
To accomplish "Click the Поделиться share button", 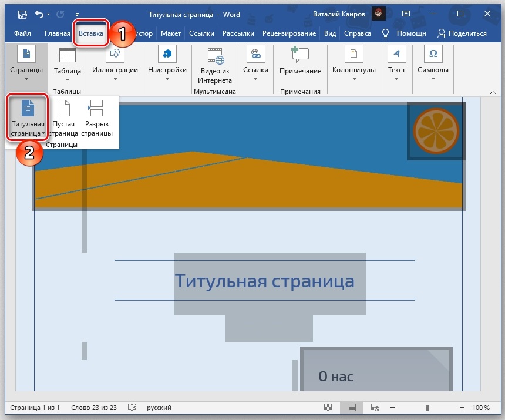I will pos(462,33).
